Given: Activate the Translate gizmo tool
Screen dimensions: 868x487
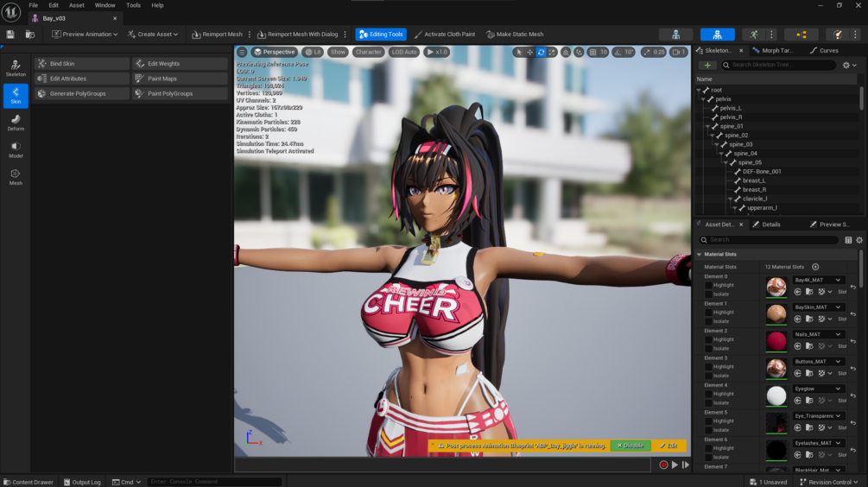Looking at the screenshot, I should (529, 52).
